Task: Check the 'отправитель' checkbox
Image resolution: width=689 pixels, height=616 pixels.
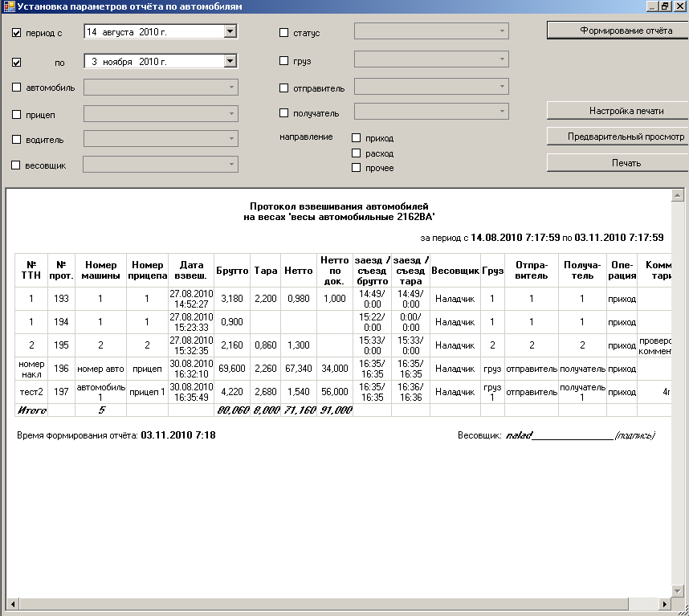Action: tap(283, 88)
